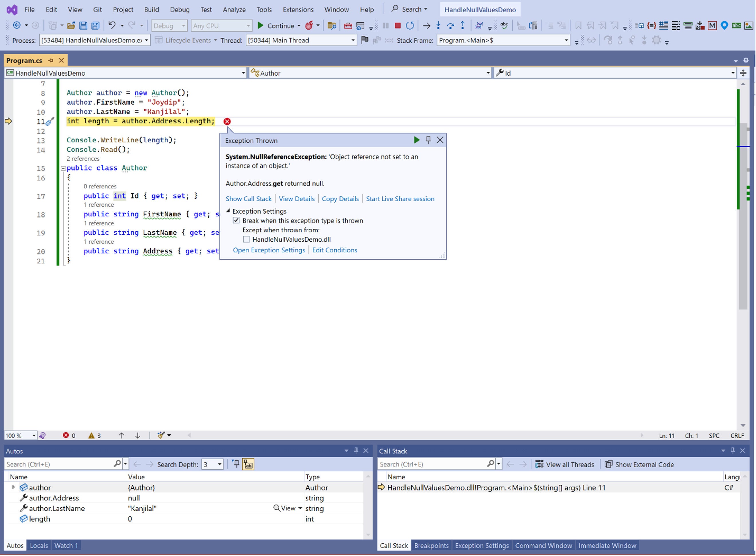Go to previous issue up arrow
Viewport: 756px width, 556px height.
[x=121, y=436]
